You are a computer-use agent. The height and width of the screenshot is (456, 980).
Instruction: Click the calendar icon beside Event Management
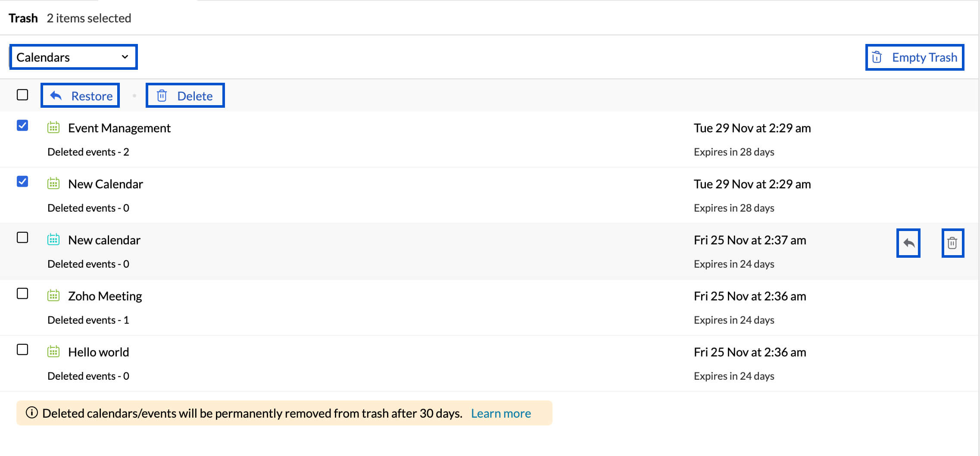[53, 128]
